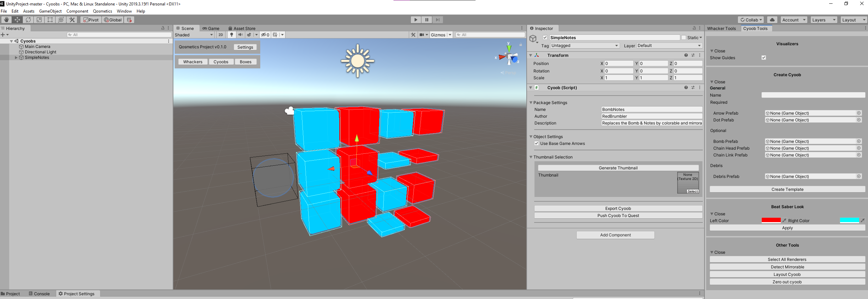Switch to Game tab
Screen dimensions: 868x299
(211, 28)
